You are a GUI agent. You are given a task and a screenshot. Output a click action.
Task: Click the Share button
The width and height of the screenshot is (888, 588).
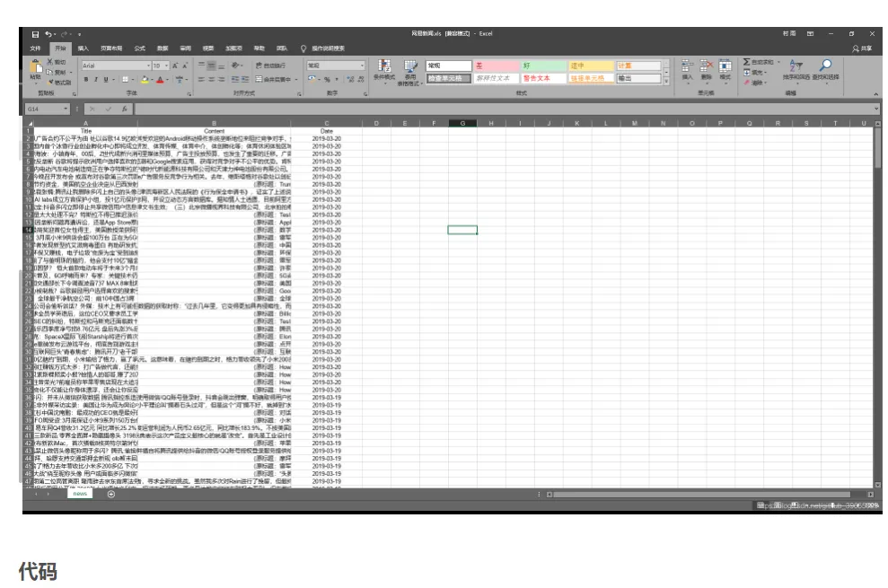click(x=863, y=48)
